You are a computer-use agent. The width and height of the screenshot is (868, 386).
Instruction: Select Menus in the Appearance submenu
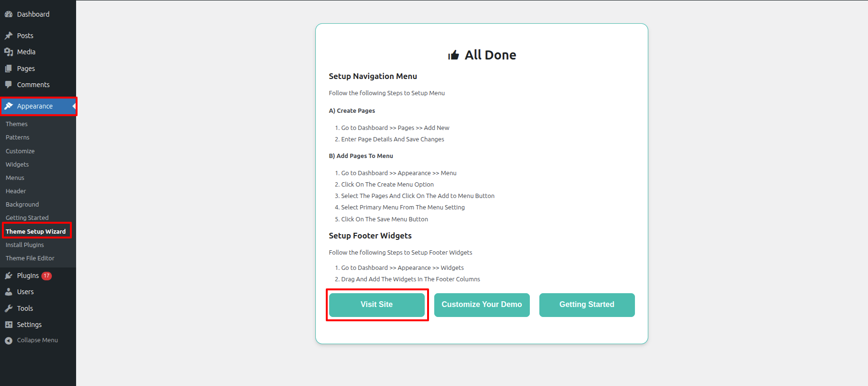[x=15, y=178]
